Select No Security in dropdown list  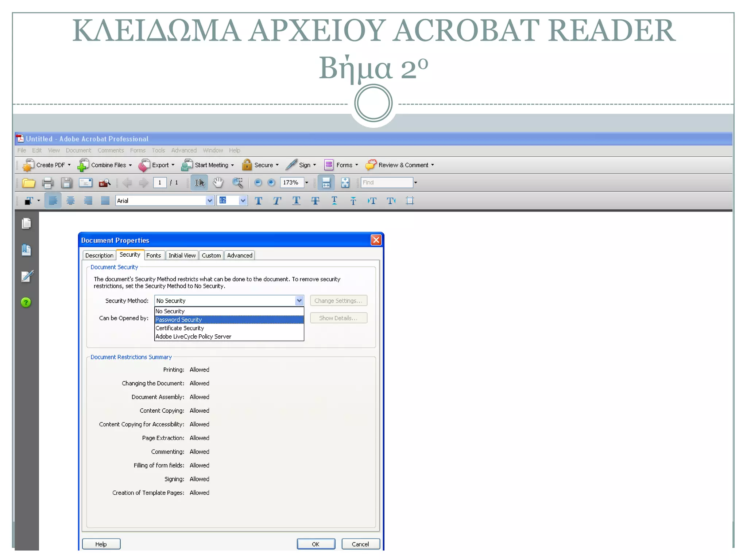click(229, 311)
